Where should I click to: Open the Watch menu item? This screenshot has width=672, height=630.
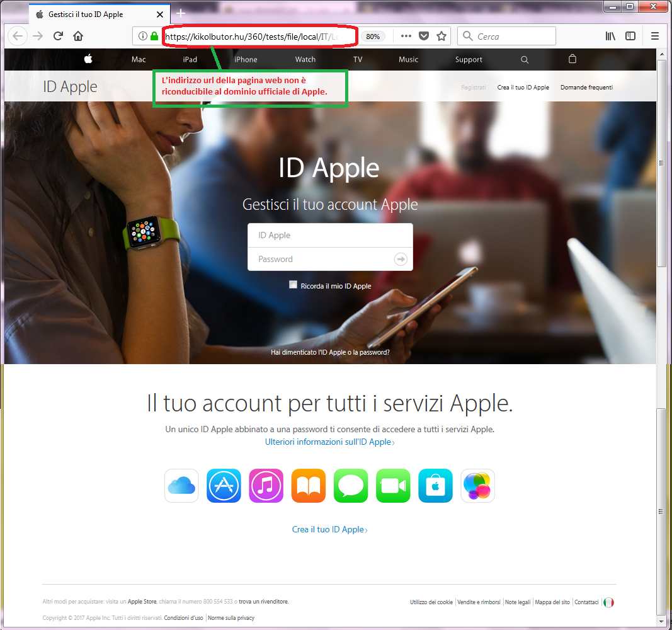coord(305,60)
